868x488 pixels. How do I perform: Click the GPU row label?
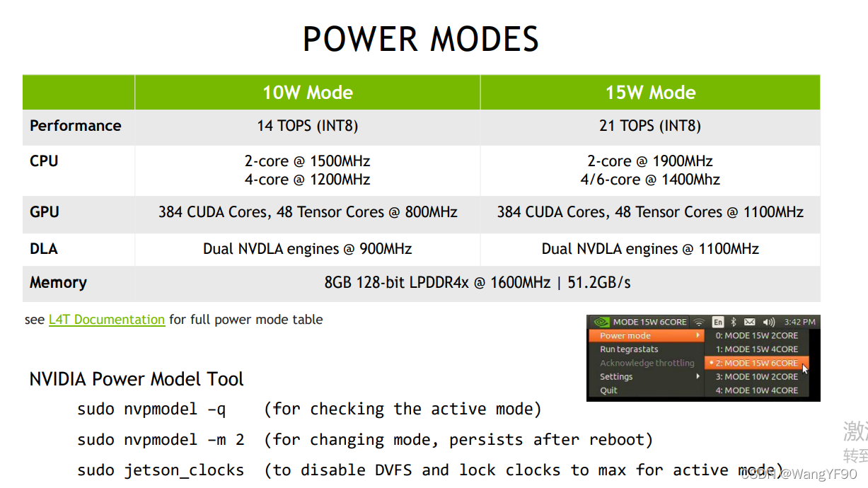pos(45,212)
